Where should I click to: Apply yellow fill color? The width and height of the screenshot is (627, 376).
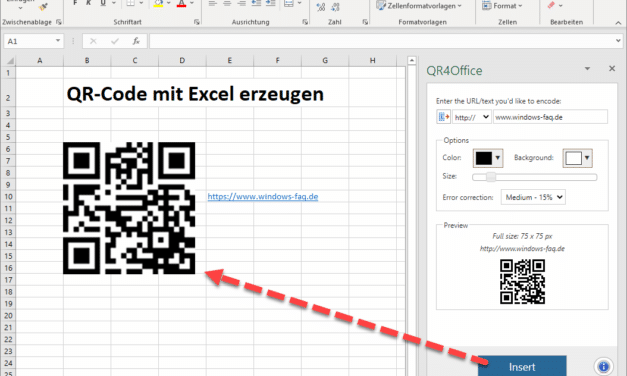[x=158, y=4]
